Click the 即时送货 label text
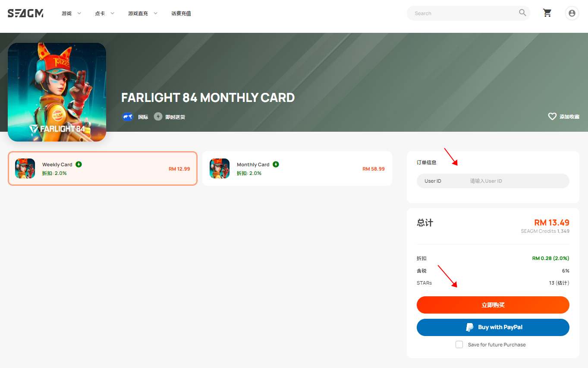Image resolution: width=588 pixels, height=368 pixels. [175, 117]
